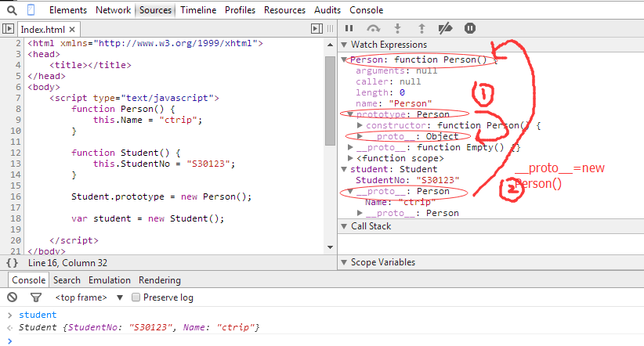Click line number 8 in the gutter
This screenshot has height=346, width=644.
pyautogui.click(x=18, y=109)
